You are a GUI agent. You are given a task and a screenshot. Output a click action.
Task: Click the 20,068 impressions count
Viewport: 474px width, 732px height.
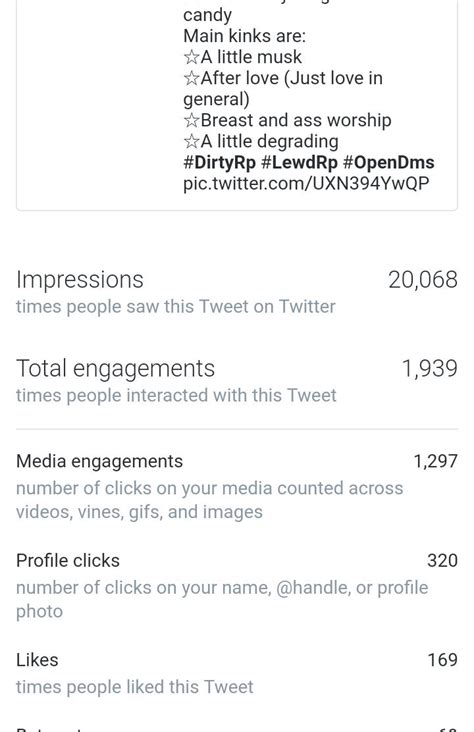point(423,280)
